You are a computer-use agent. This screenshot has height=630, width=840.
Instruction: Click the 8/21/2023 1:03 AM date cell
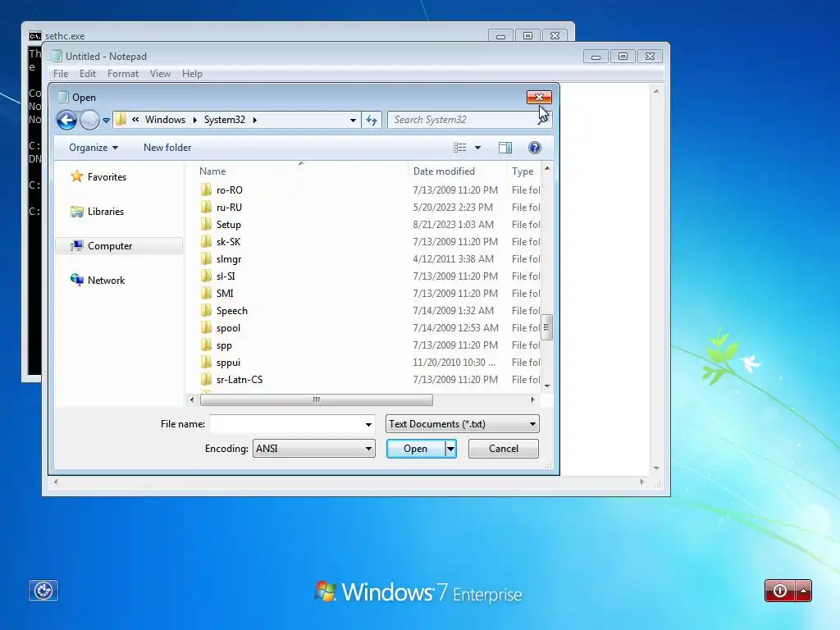tap(453, 225)
